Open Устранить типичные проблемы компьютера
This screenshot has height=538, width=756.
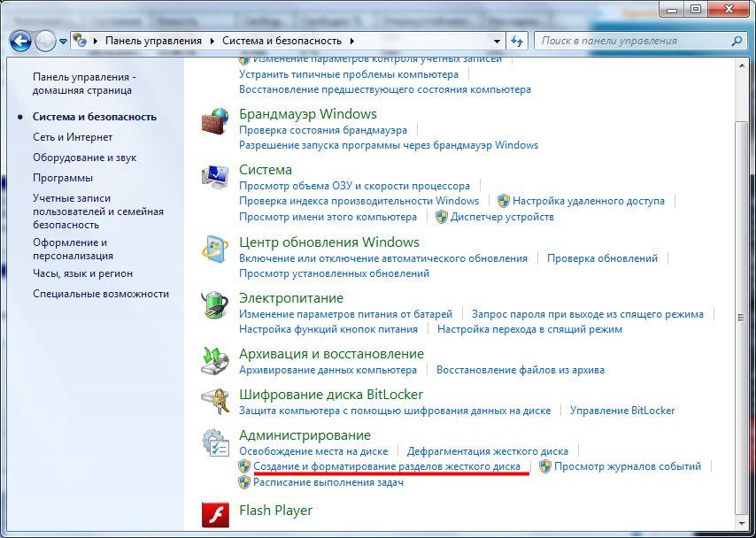[x=349, y=74]
